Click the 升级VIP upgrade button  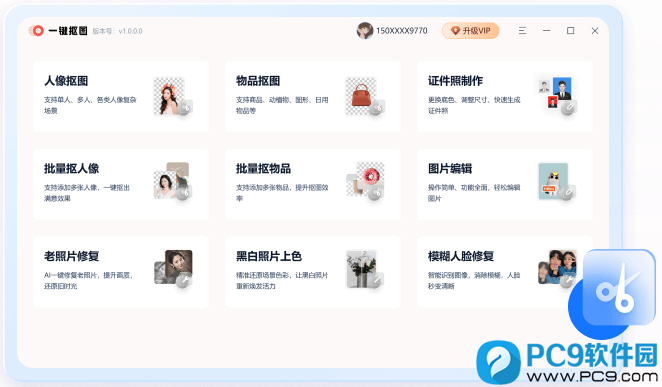(471, 31)
